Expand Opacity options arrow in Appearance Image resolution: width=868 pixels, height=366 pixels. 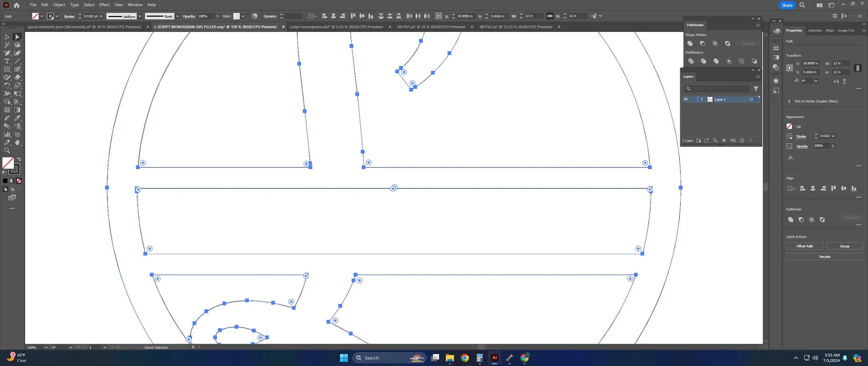pos(833,146)
